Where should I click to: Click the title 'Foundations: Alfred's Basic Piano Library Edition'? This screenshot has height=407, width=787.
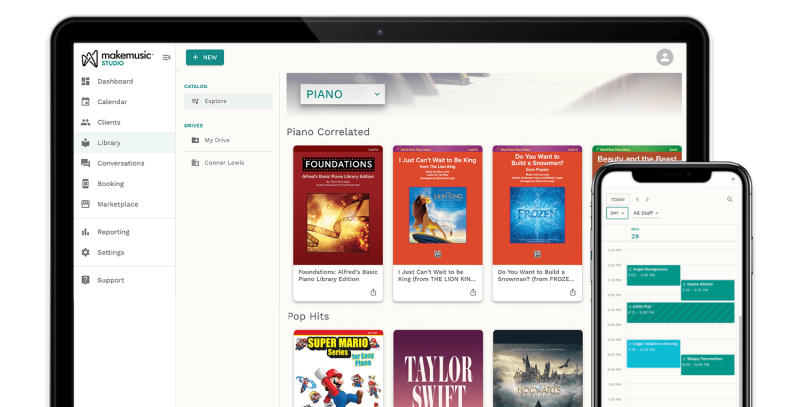pos(338,276)
